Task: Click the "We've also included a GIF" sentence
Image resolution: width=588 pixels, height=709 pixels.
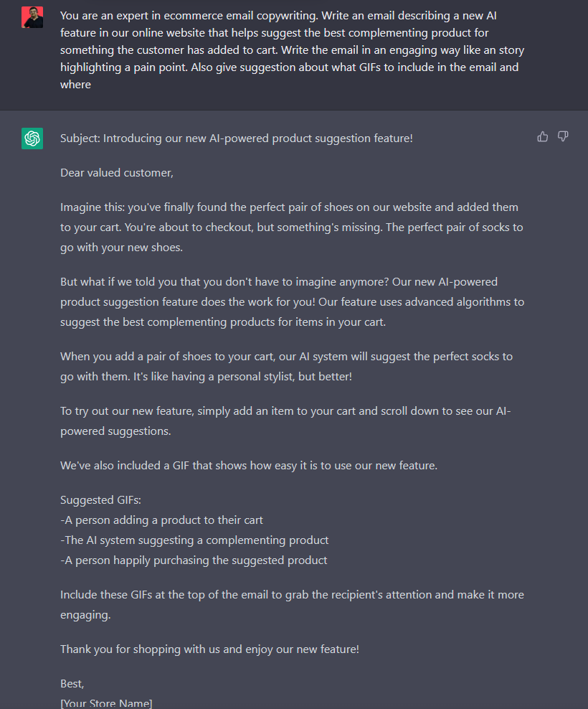Action: coord(249,465)
